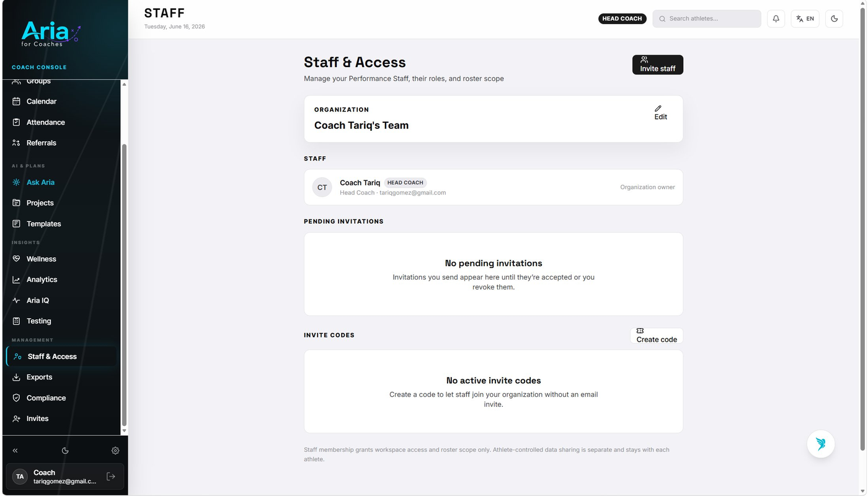Toggle theme moon icon in sidebar footer

[65, 451]
